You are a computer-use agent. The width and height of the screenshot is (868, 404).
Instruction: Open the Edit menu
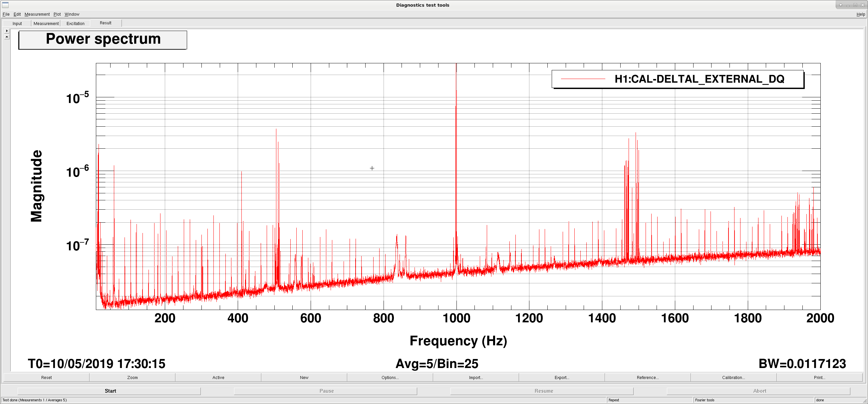tap(17, 14)
